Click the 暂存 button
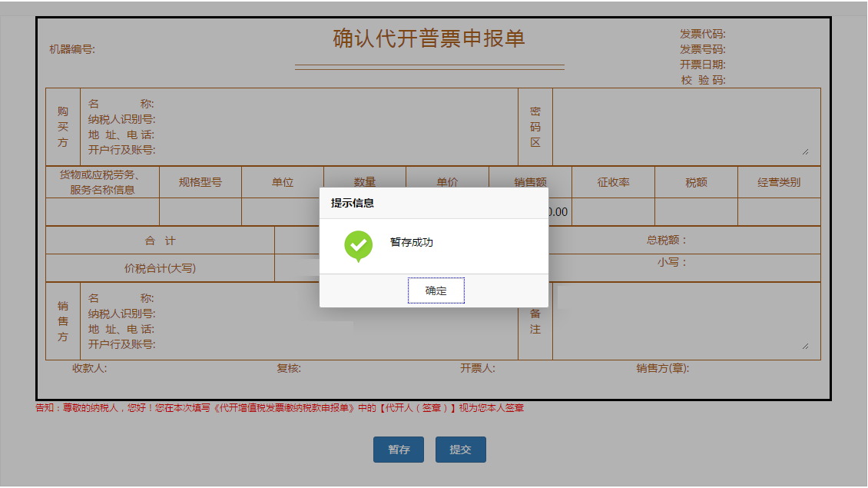The height and width of the screenshot is (488, 868). click(399, 450)
